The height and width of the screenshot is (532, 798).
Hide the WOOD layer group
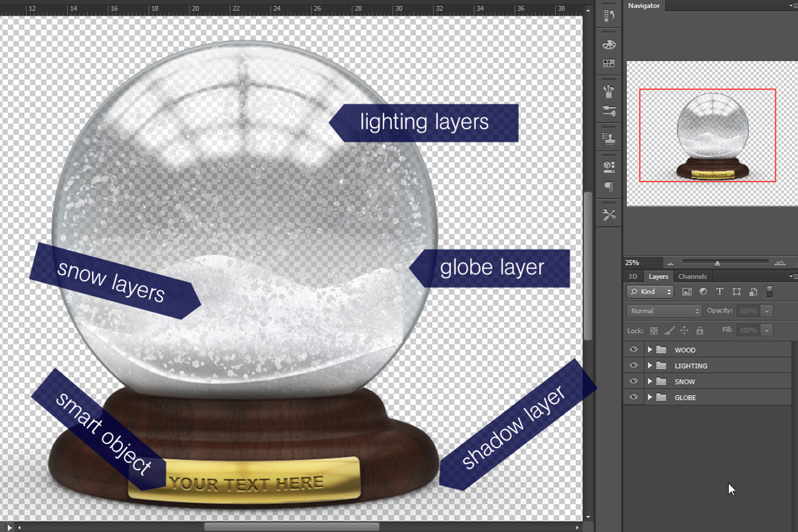[x=633, y=350]
